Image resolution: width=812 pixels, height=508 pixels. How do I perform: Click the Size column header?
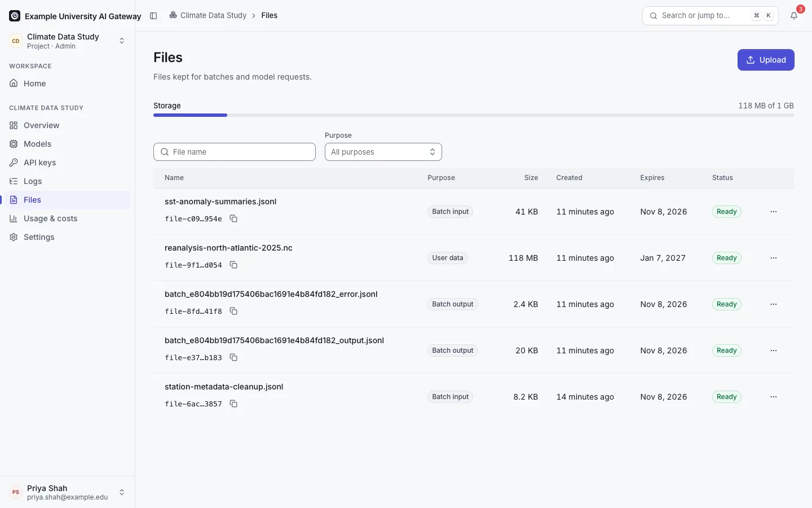pos(531,178)
